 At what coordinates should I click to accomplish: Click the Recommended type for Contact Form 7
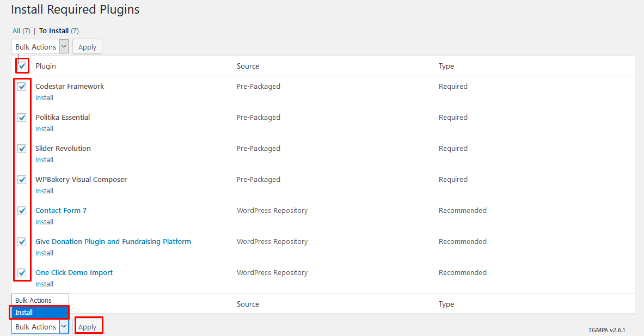pyautogui.click(x=463, y=210)
